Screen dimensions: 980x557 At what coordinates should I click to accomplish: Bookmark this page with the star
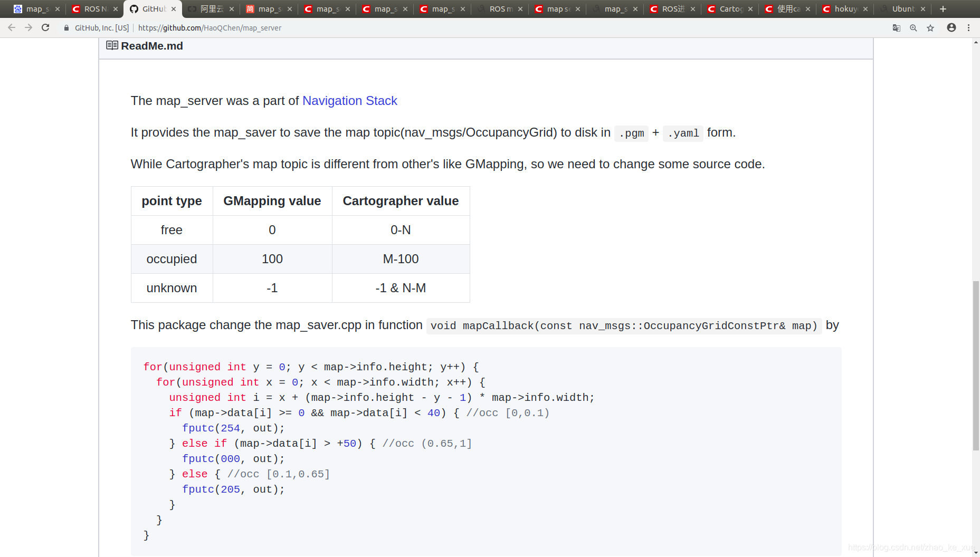pos(930,28)
